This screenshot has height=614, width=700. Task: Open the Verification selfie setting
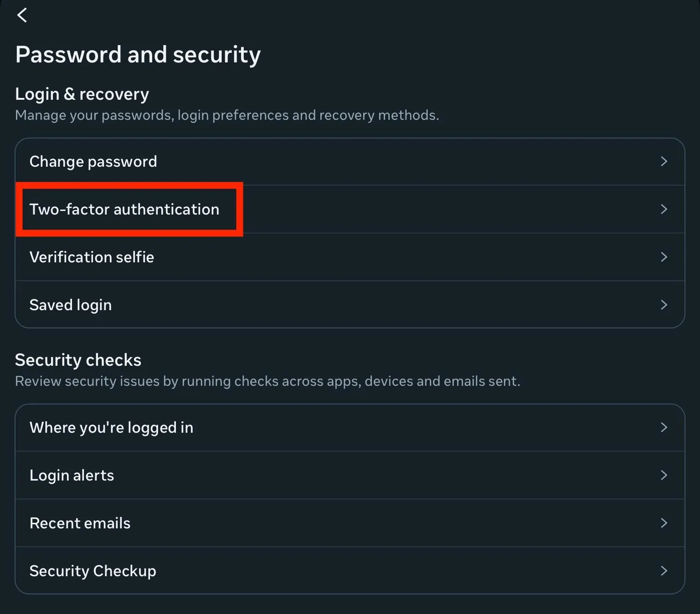92,257
